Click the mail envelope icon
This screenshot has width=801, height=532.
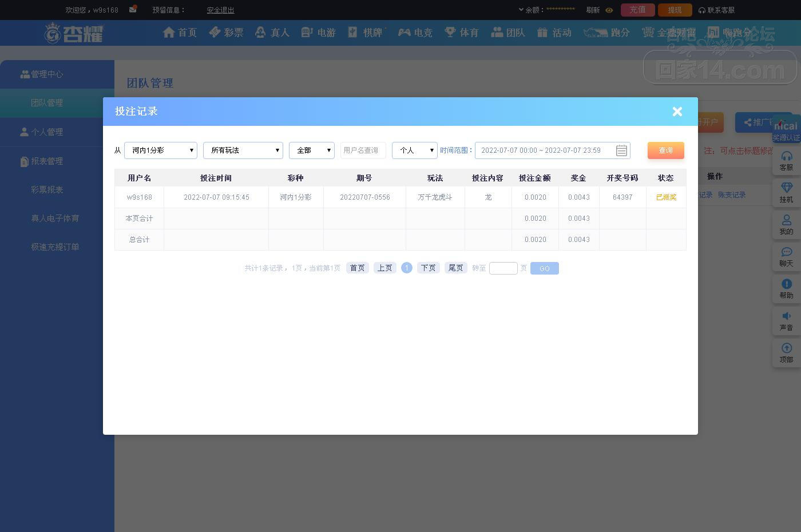133,9
